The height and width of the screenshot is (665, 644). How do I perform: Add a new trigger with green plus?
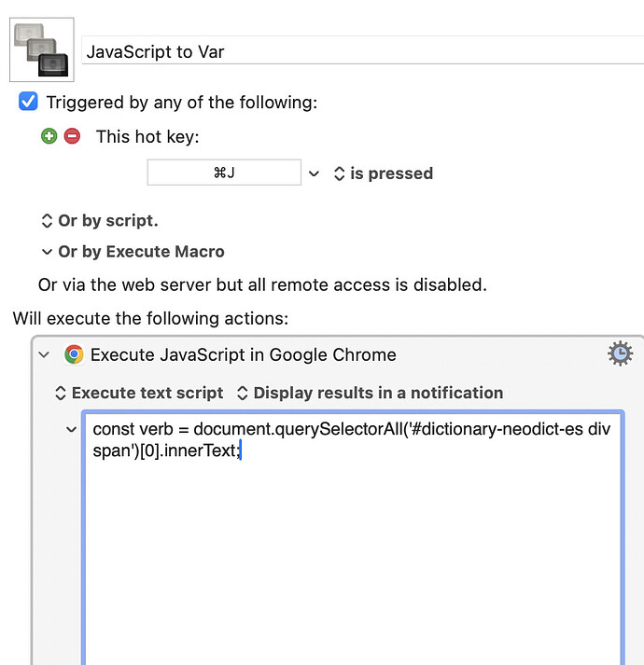pos(49,136)
